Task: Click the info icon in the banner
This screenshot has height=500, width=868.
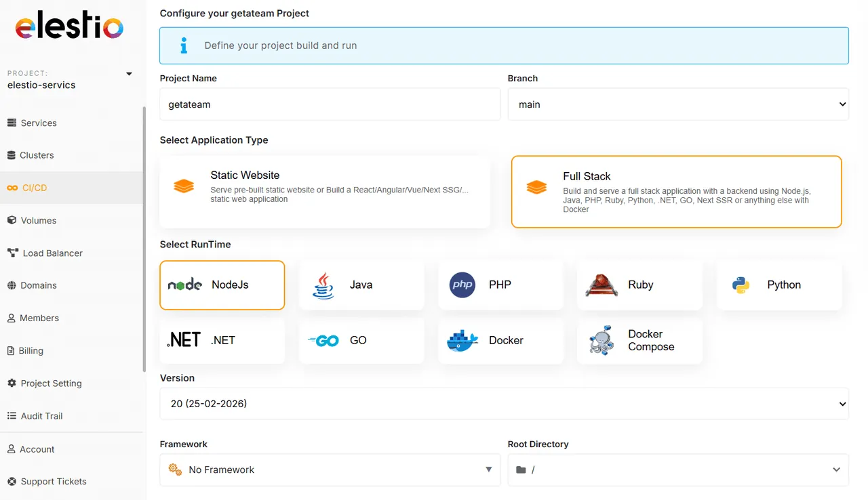Action: point(183,45)
